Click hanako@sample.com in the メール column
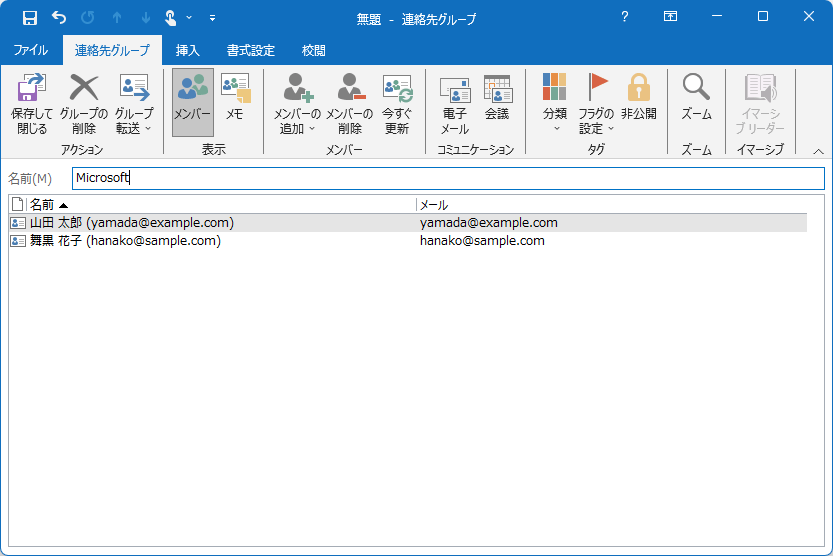The image size is (833, 556). [x=482, y=241]
